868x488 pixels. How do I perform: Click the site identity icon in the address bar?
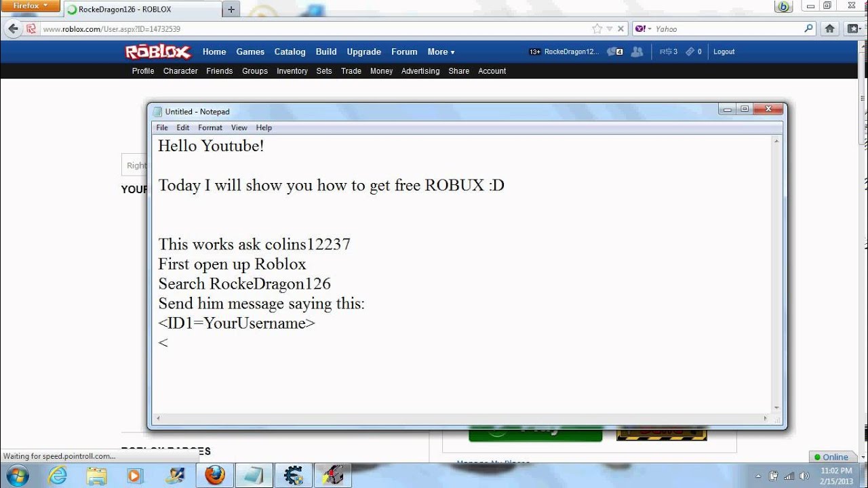31,29
